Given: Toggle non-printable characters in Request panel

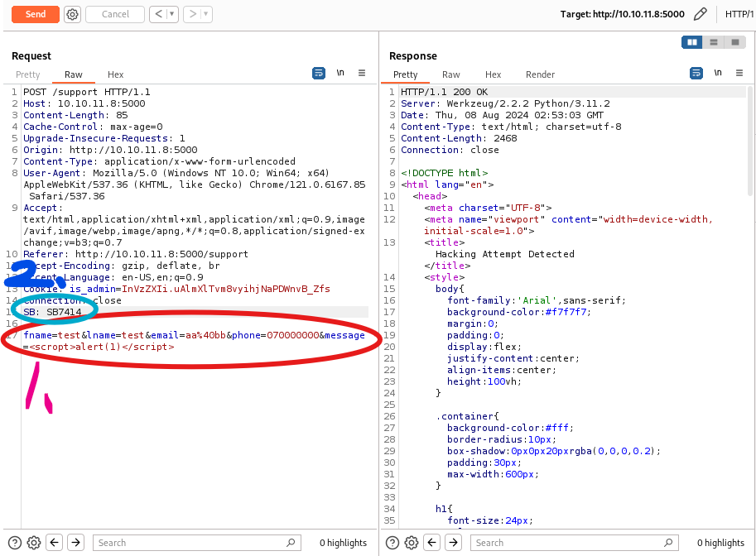Looking at the screenshot, I should coord(340,74).
